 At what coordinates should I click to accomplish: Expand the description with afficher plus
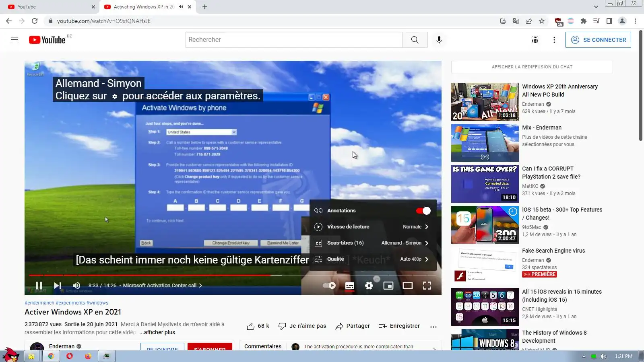(157, 333)
